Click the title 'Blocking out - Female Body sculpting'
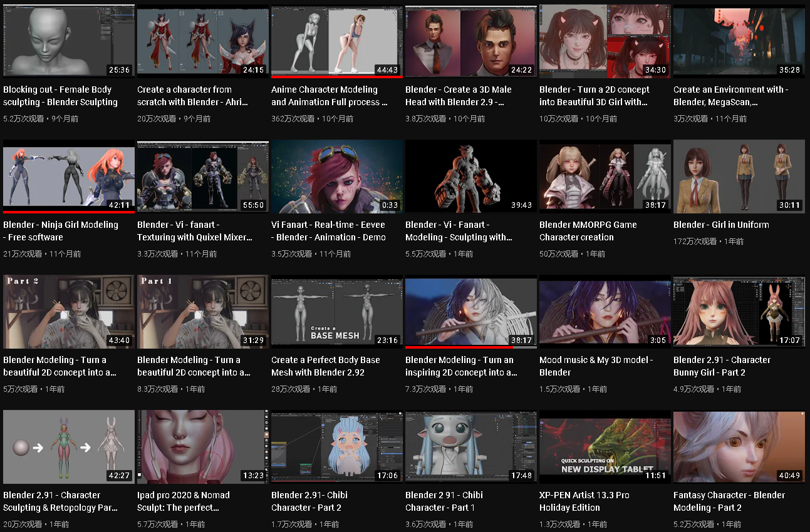 coord(60,96)
